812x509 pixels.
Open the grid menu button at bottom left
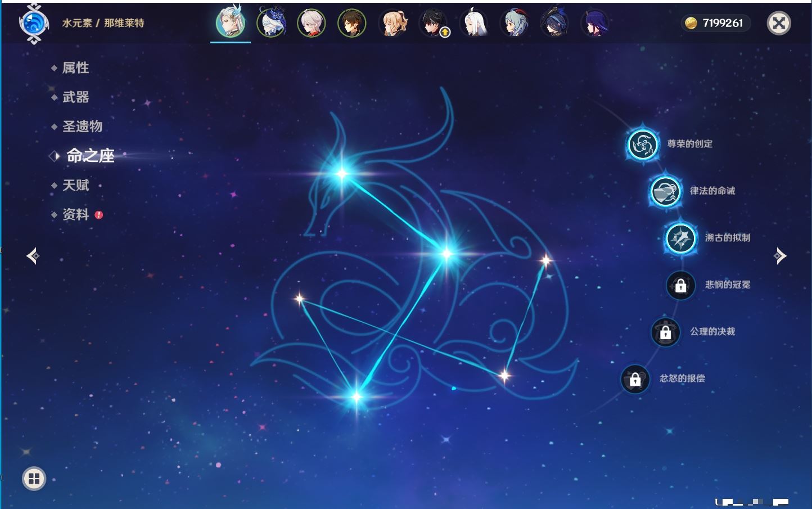pos(34,479)
